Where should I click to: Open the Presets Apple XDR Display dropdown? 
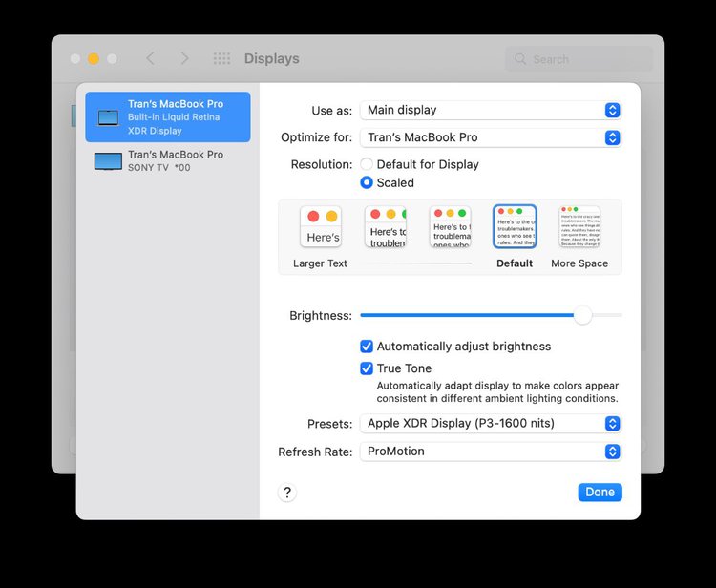coord(491,423)
